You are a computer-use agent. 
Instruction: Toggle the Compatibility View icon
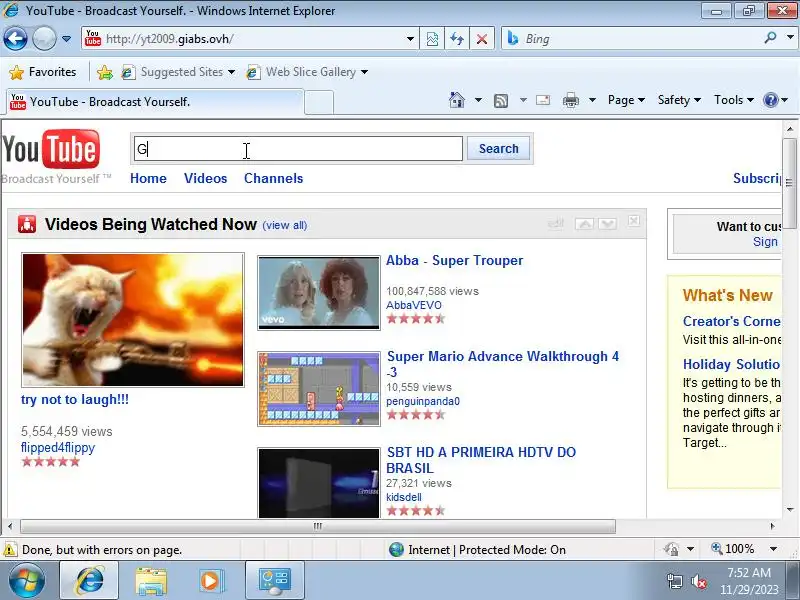tap(432, 39)
